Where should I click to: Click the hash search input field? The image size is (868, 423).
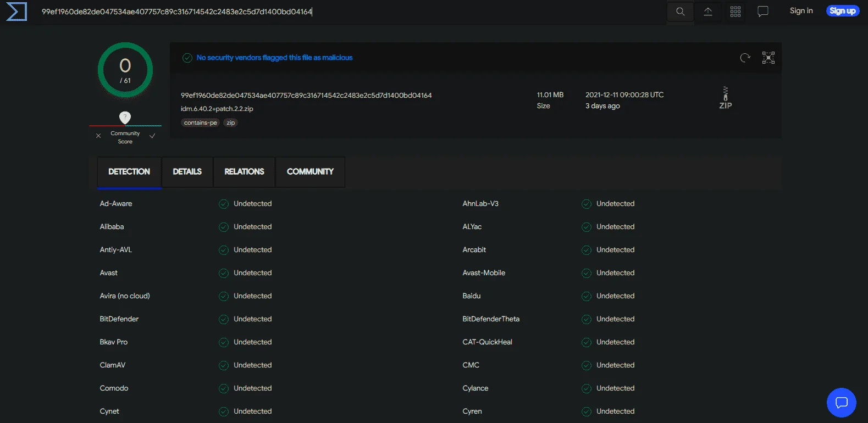coord(352,12)
